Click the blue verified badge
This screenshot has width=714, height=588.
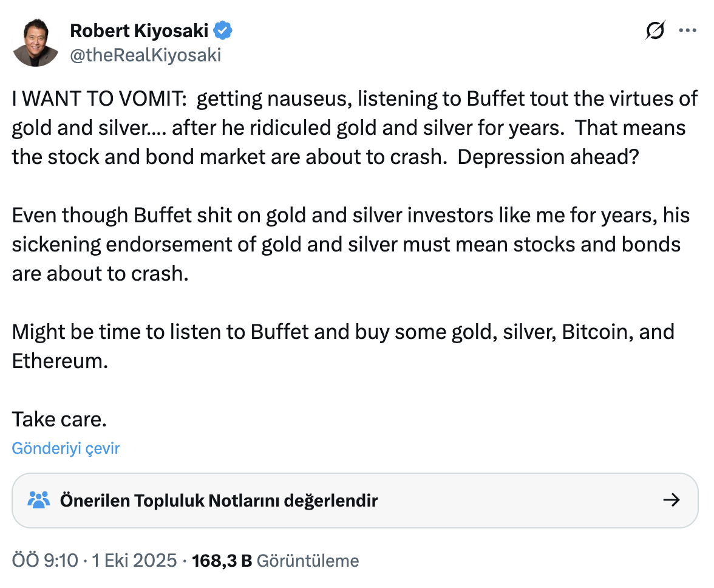click(x=222, y=30)
